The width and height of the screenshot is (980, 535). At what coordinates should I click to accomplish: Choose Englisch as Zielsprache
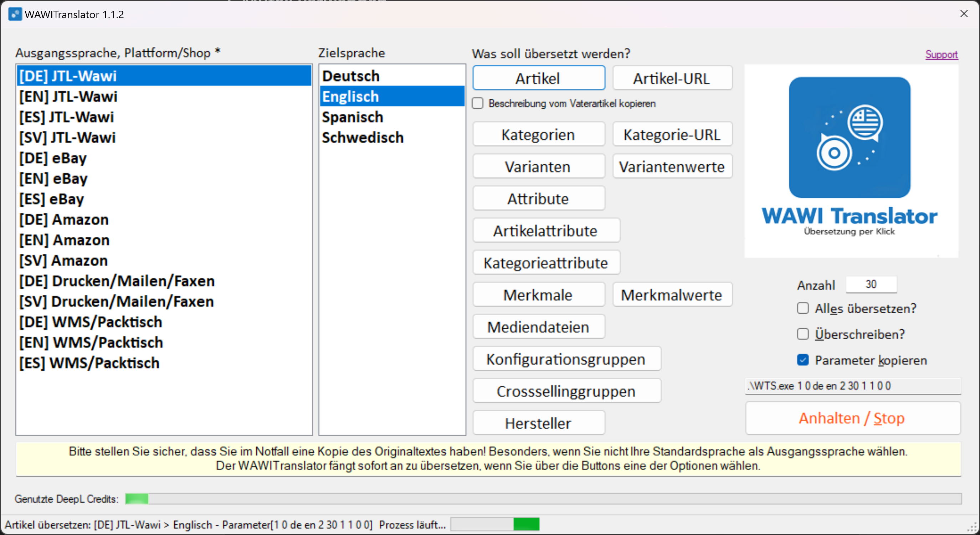(x=392, y=96)
